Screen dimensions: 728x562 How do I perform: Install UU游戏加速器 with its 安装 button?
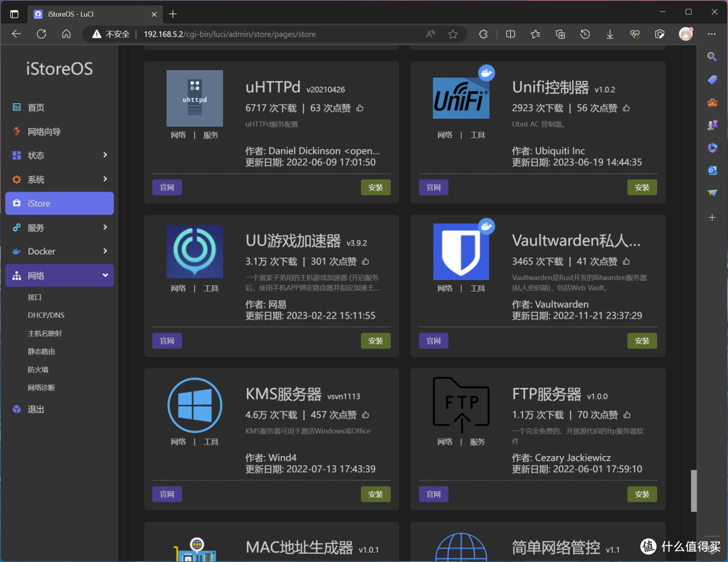point(375,341)
